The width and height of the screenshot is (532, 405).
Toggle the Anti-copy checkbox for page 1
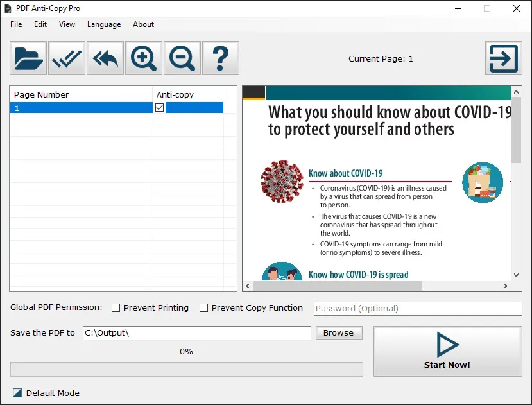pos(159,108)
